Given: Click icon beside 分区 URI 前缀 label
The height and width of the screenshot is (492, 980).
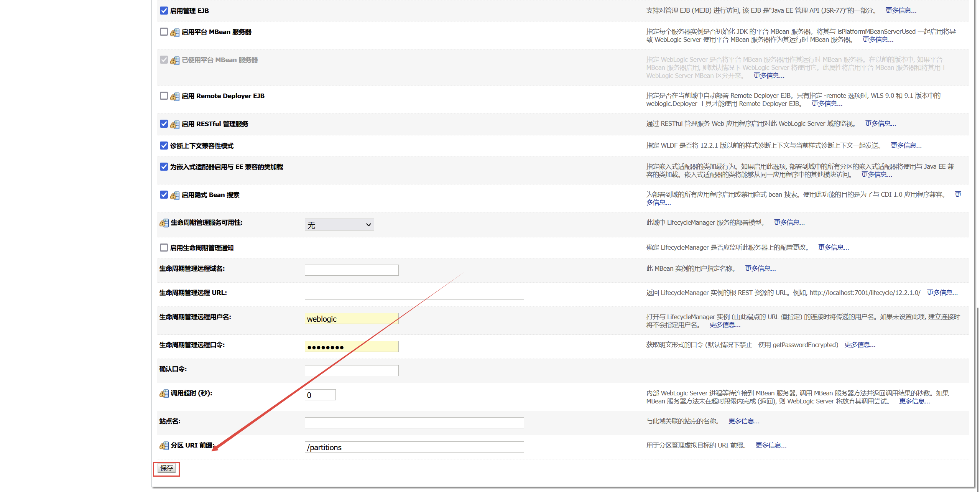Looking at the screenshot, I should 164,446.
